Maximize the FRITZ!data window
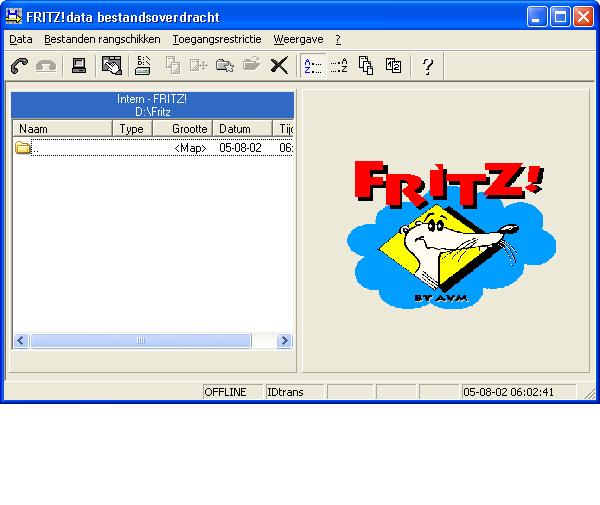This screenshot has height=505, width=600. 560,16
